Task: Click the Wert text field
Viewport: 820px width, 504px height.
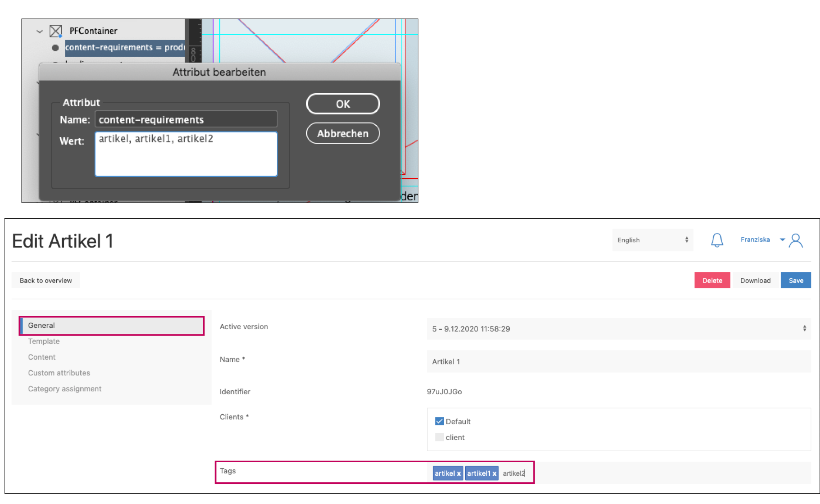Action: [186, 154]
